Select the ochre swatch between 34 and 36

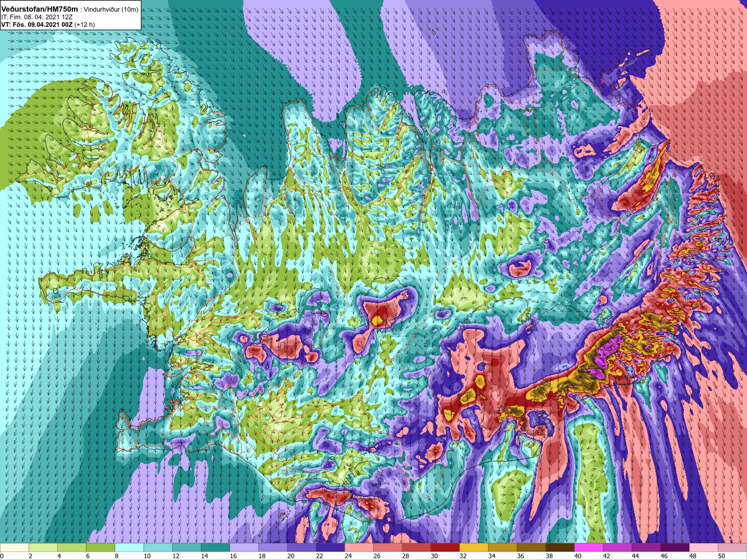[502, 548]
